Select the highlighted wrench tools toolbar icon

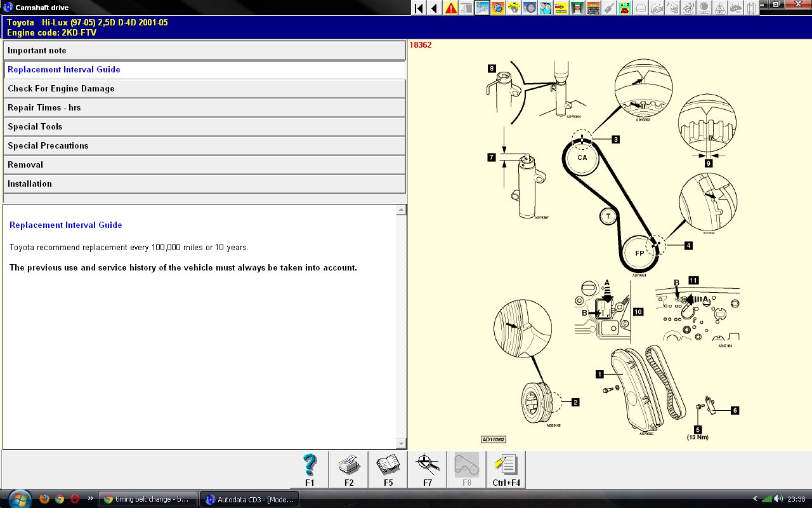(x=482, y=8)
